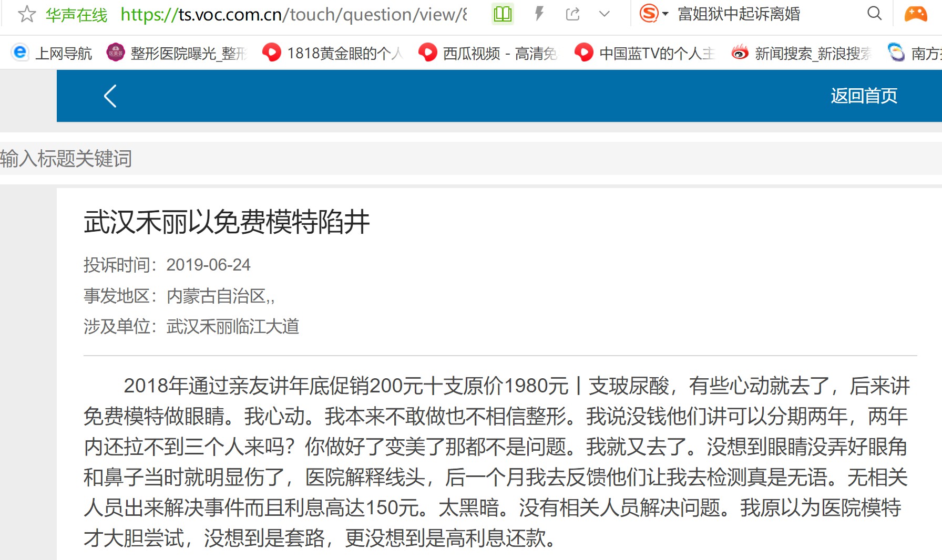Screen dimensions: 942x560
Task: Click the search magnifier icon
Action: [874, 14]
